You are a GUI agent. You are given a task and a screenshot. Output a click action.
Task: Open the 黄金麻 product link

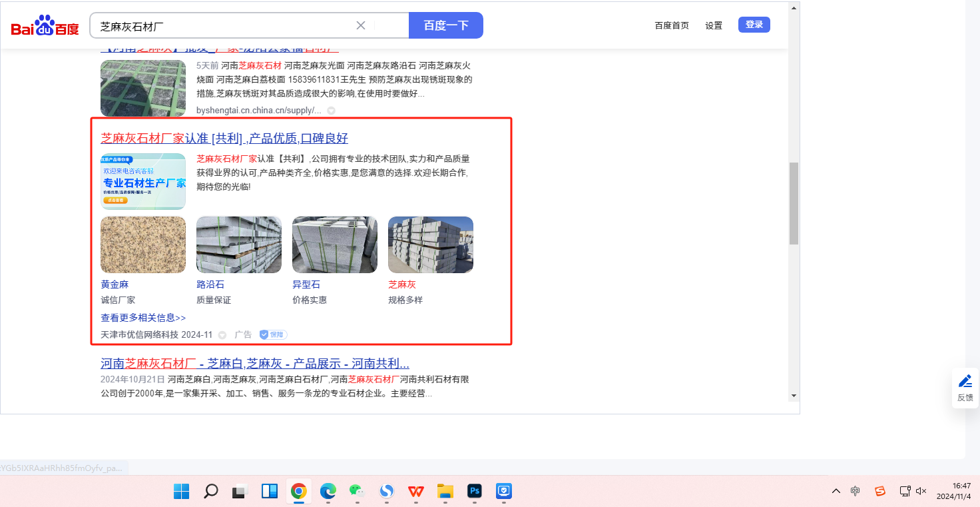(x=115, y=284)
